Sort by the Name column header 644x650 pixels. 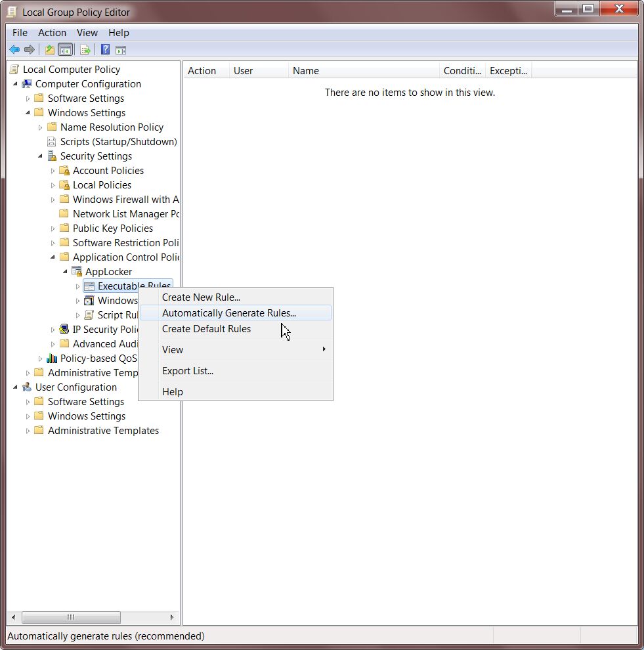(364, 71)
